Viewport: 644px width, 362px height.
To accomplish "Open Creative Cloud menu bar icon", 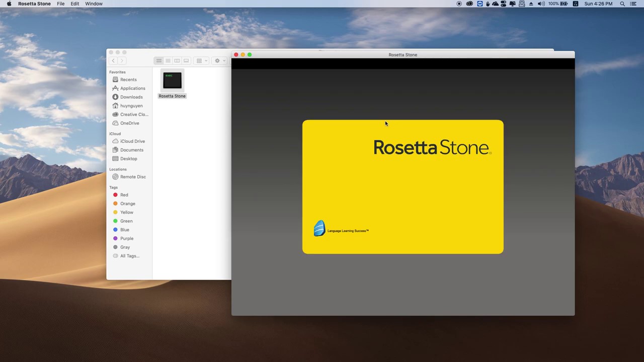I will point(469,4).
